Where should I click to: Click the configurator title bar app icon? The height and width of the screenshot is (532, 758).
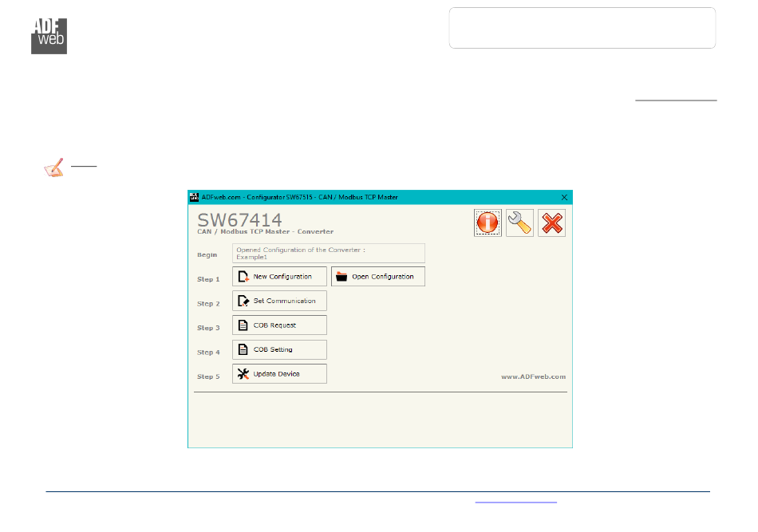coord(195,197)
